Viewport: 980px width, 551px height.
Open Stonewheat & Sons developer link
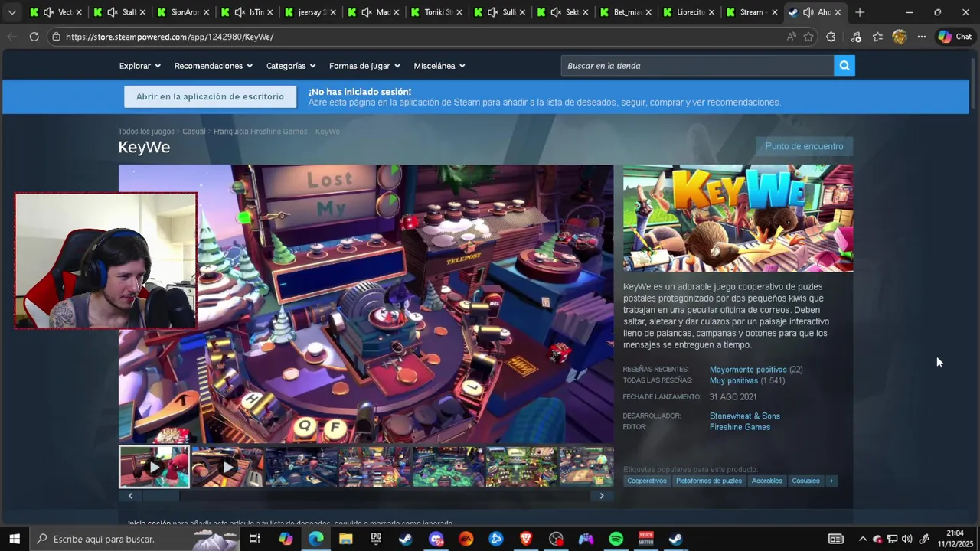(744, 416)
